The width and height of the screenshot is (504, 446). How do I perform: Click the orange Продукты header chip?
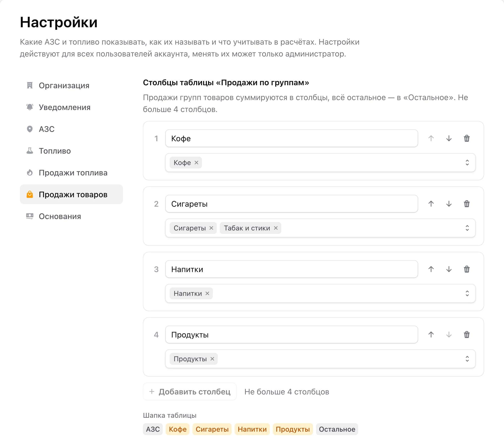pyautogui.click(x=293, y=429)
